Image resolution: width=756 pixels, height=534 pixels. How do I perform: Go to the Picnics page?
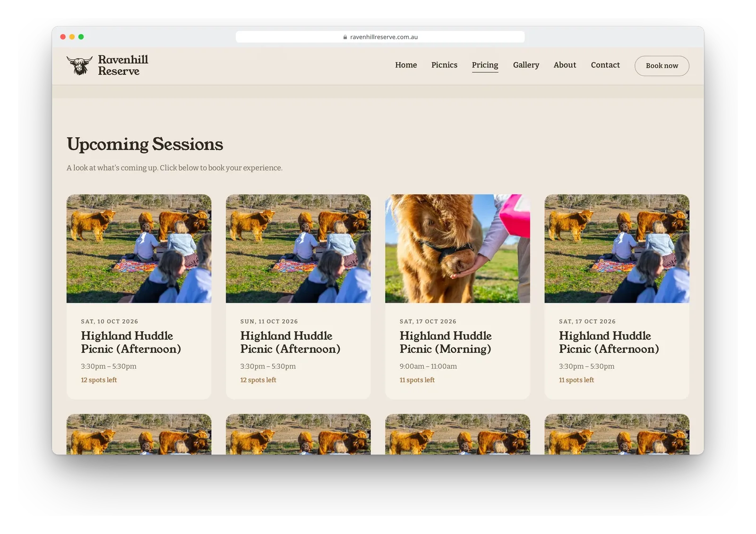pyautogui.click(x=444, y=65)
